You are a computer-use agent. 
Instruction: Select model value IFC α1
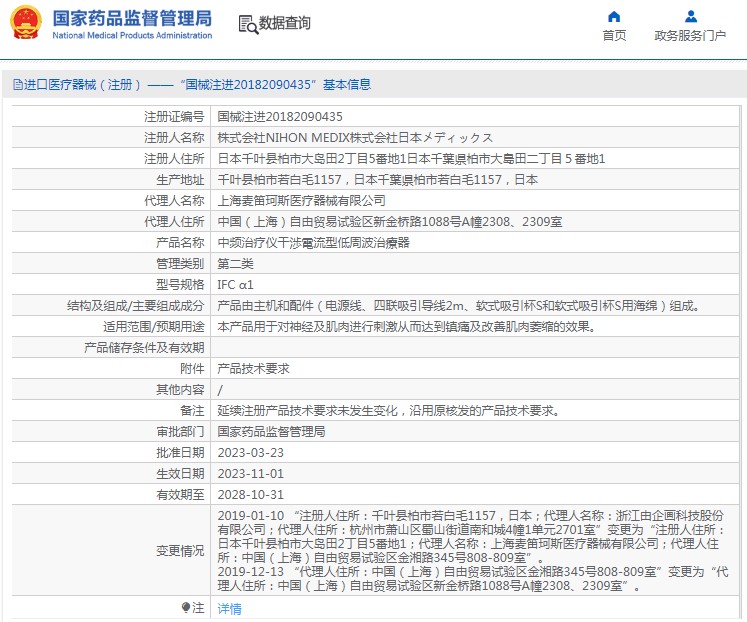(235, 285)
